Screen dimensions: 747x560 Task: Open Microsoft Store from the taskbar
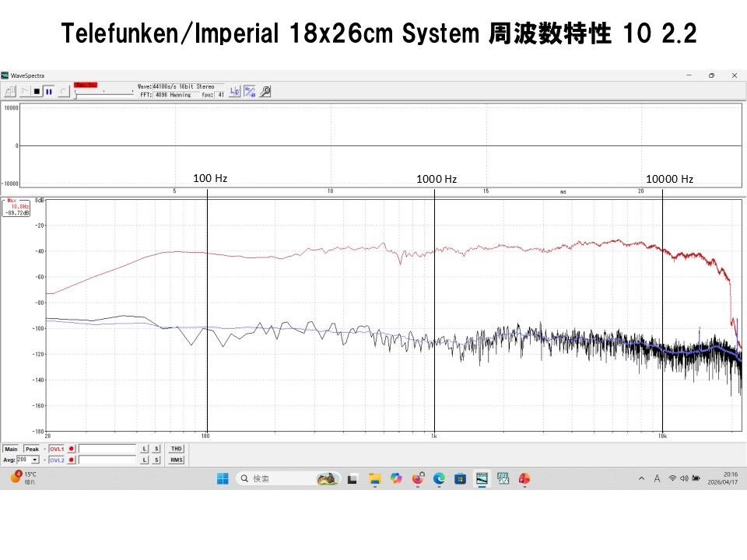click(x=460, y=478)
